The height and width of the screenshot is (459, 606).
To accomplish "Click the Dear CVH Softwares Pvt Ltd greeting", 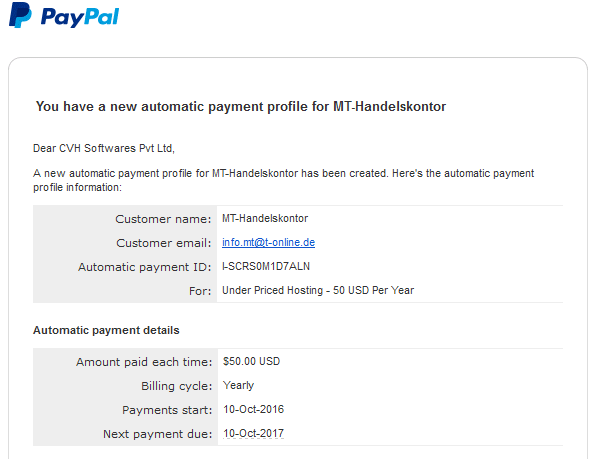I will point(104,148).
